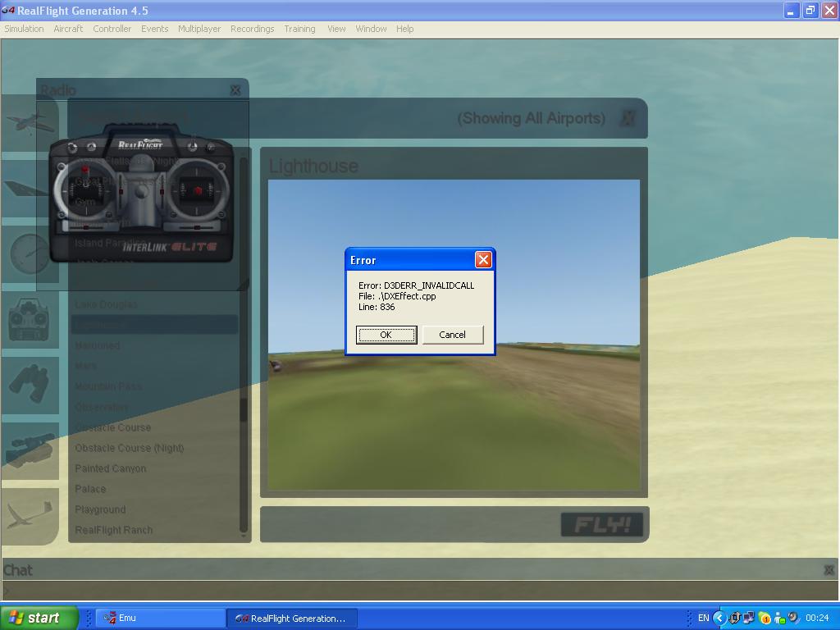Close the Radio gadget panel
Screen dimensions: 840x630
coord(235,90)
